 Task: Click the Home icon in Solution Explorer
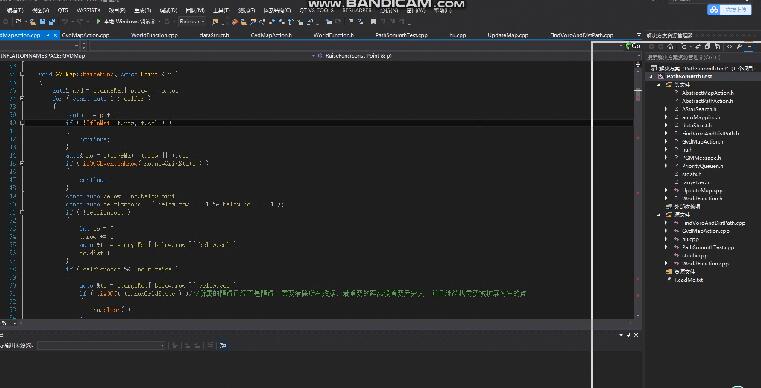pos(670,47)
